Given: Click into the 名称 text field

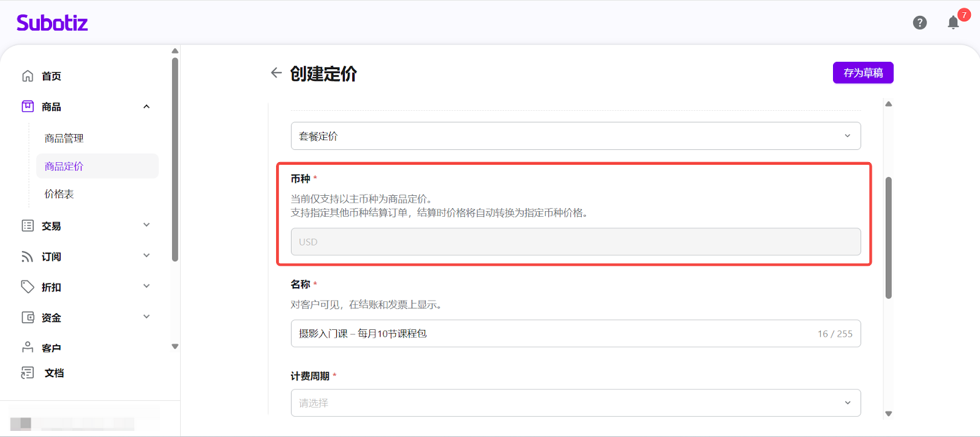Looking at the screenshot, I should pos(551,334).
